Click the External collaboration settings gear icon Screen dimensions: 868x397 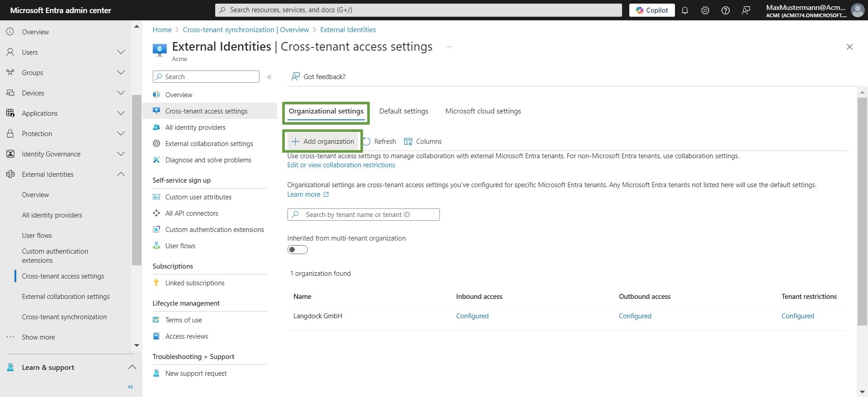156,143
